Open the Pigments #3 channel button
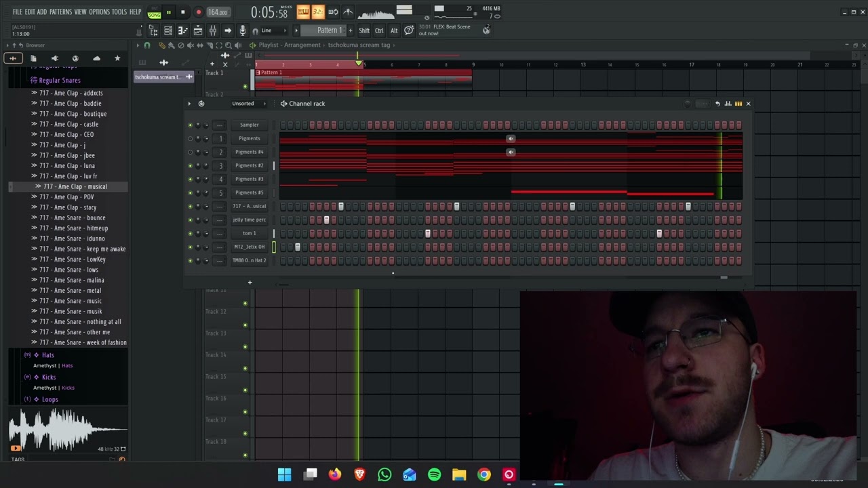868x488 pixels. click(250, 179)
